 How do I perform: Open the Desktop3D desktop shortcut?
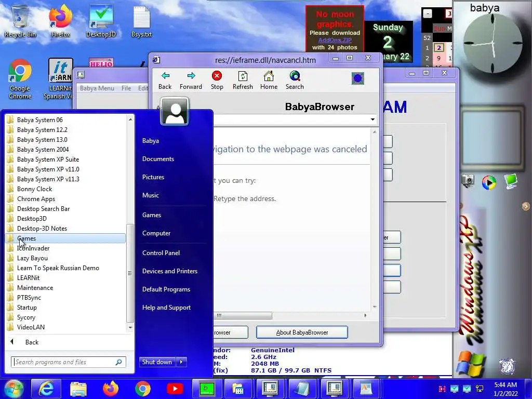click(101, 20)
